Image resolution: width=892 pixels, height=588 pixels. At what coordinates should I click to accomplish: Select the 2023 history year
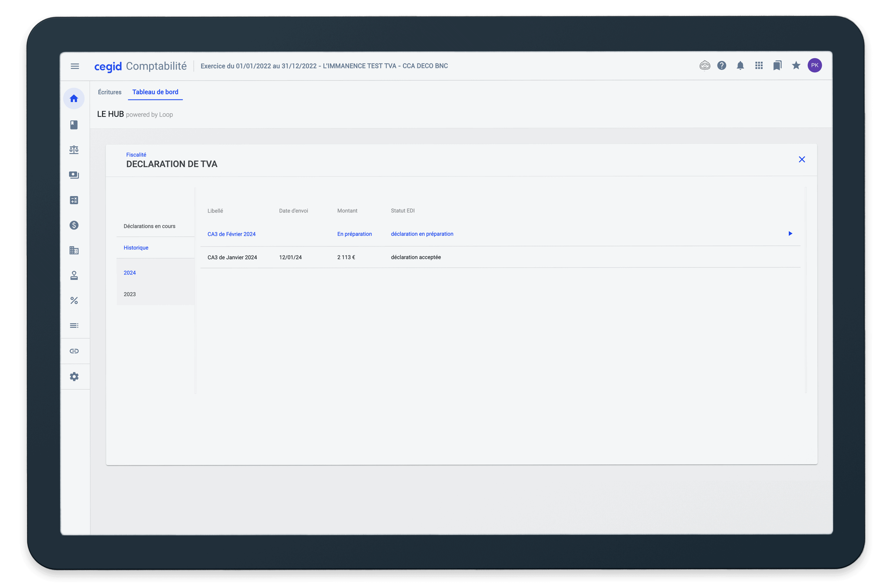[x=130, y=294]
